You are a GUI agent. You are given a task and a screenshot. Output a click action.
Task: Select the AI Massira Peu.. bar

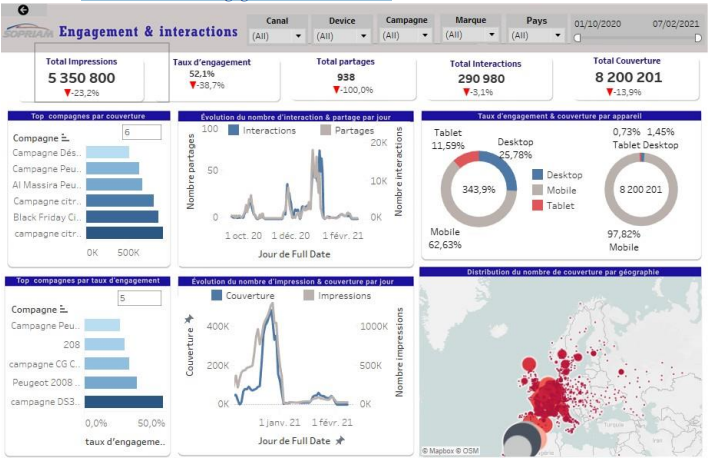(114, 184)
